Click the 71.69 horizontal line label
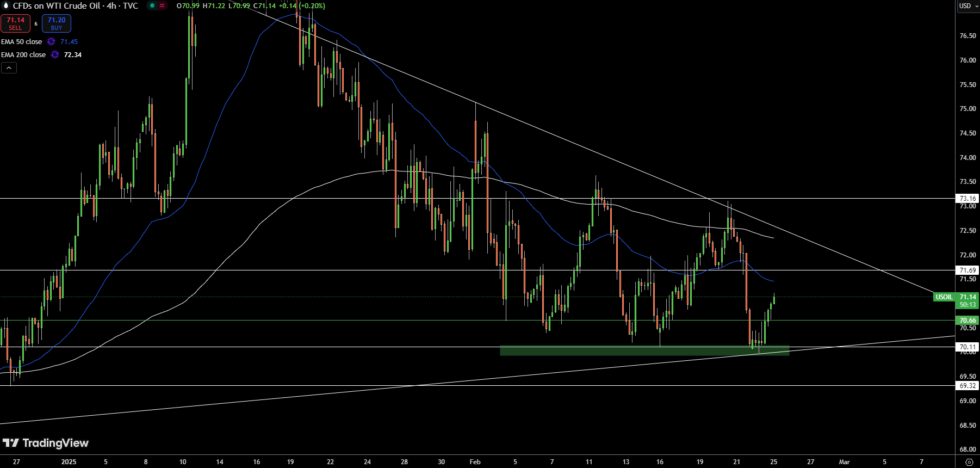Image resolution: width=980 pixels, height=468 pixels. pyautogui.click(x=967, y=270)
